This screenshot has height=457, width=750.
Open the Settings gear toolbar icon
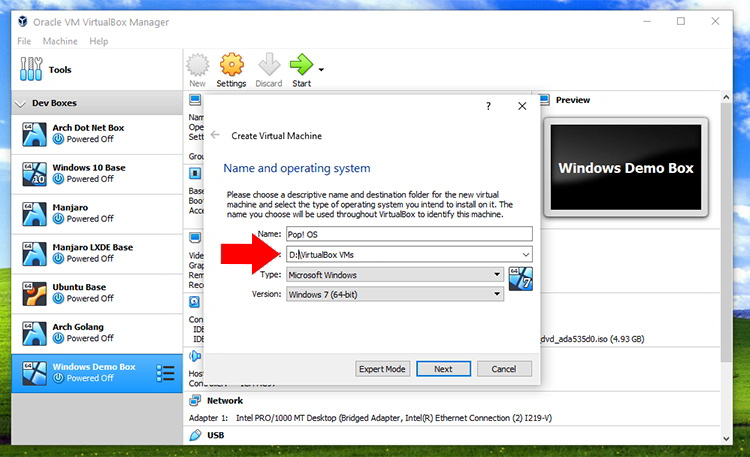pos(232,65)
